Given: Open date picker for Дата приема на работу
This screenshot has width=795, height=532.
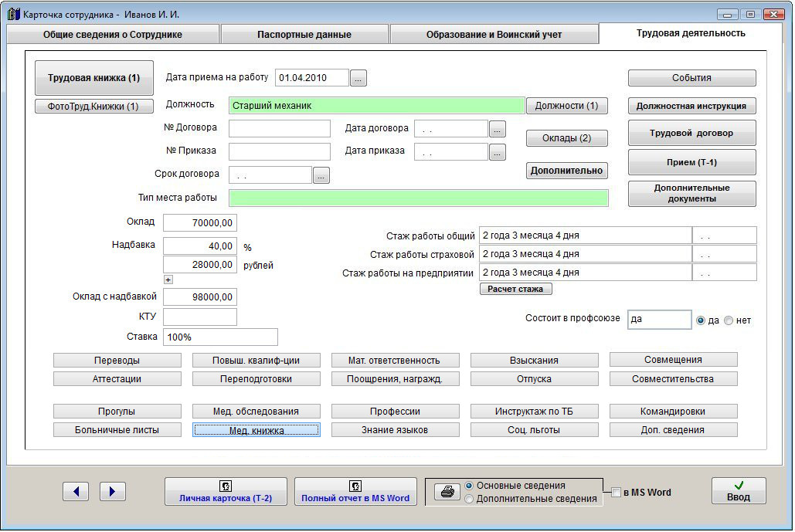Looking at the screenshot, I should 358,78.
